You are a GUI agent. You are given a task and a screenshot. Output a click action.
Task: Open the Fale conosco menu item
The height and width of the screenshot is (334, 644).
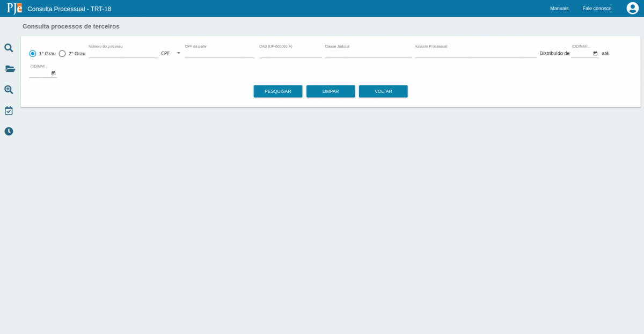597,9
